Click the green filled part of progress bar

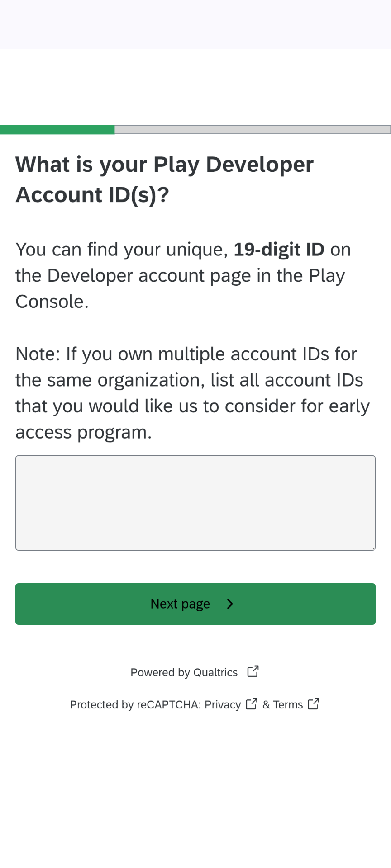(x=57, y=130)
